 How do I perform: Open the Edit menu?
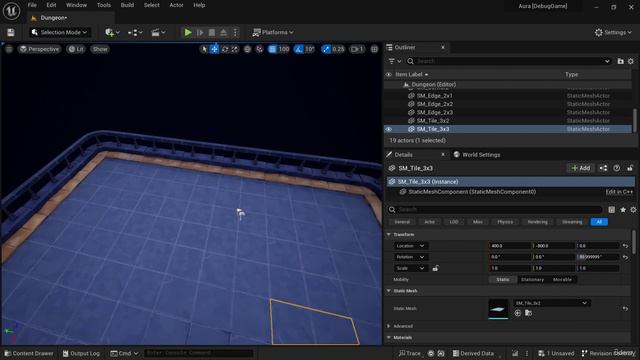(51, 5)
